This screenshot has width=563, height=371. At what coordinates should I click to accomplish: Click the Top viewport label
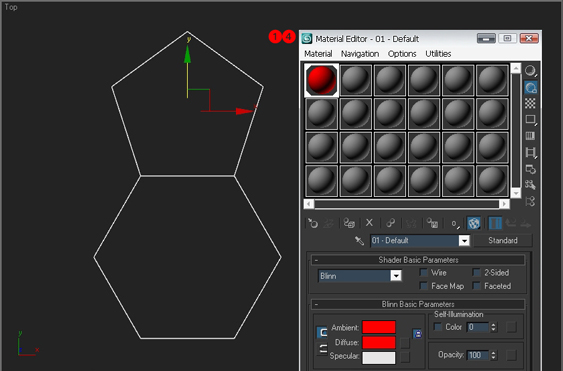click(11, 7)
